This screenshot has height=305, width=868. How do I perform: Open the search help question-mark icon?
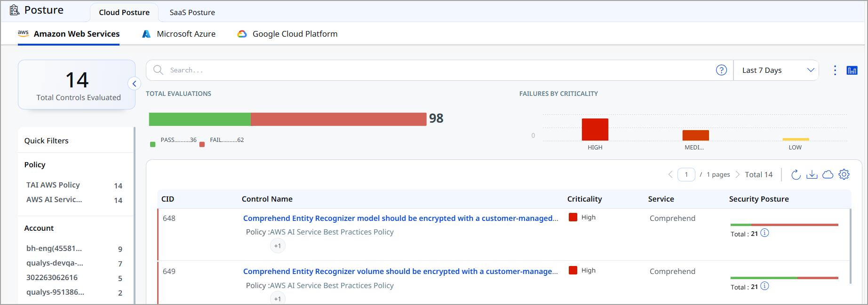pos(721,70)
